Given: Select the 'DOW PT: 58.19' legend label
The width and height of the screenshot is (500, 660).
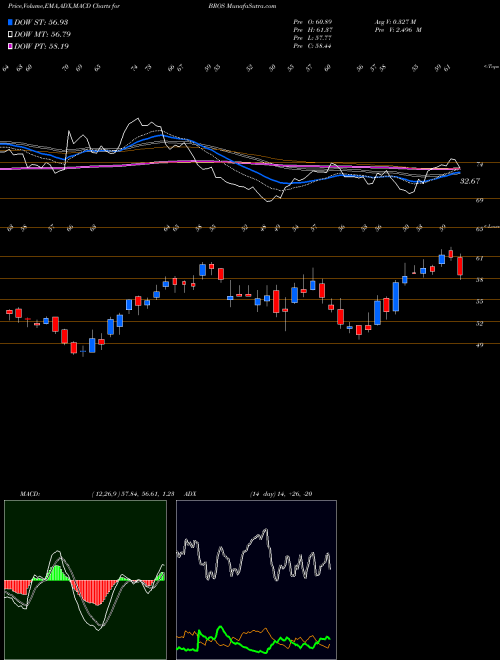Looking at the screenshot, I should pos(41,46).
